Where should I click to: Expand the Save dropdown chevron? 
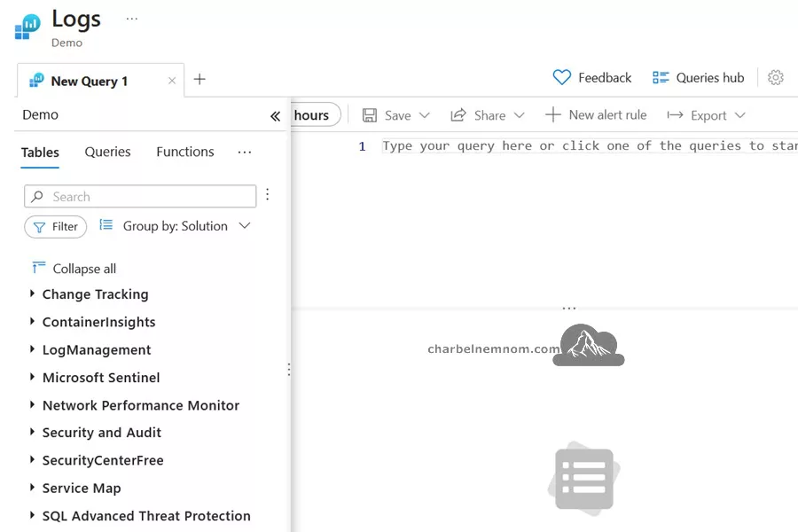tap(424, 115)
